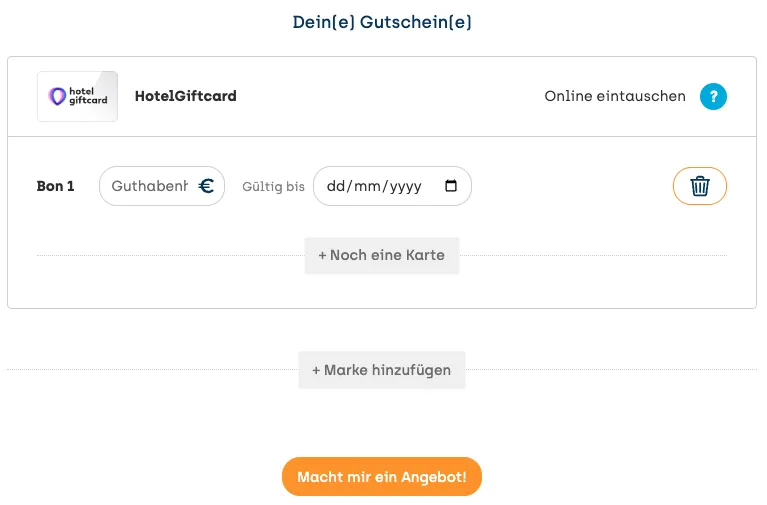Select the mm month segment of the date

click(x=367, y=186)
